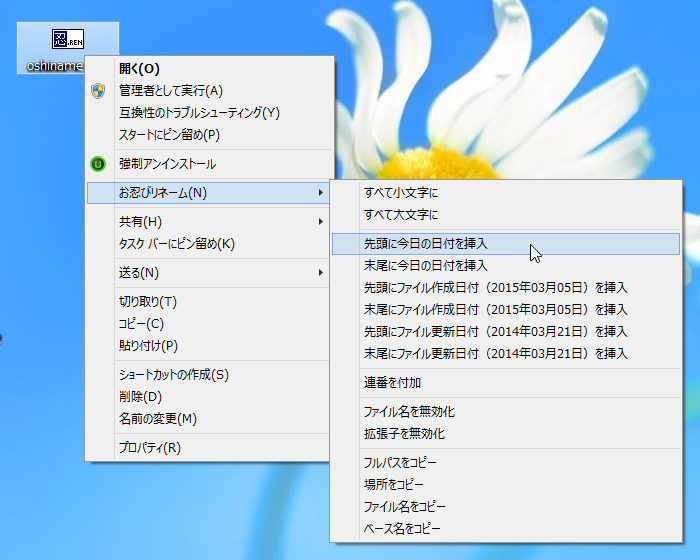Choose ショートカットの作成(S)
This screenshot has height=560, width=700.
[209, 375]
